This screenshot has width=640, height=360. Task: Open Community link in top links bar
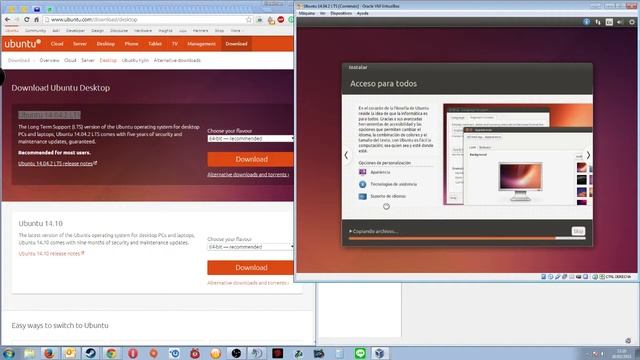[x=35, y=31]
